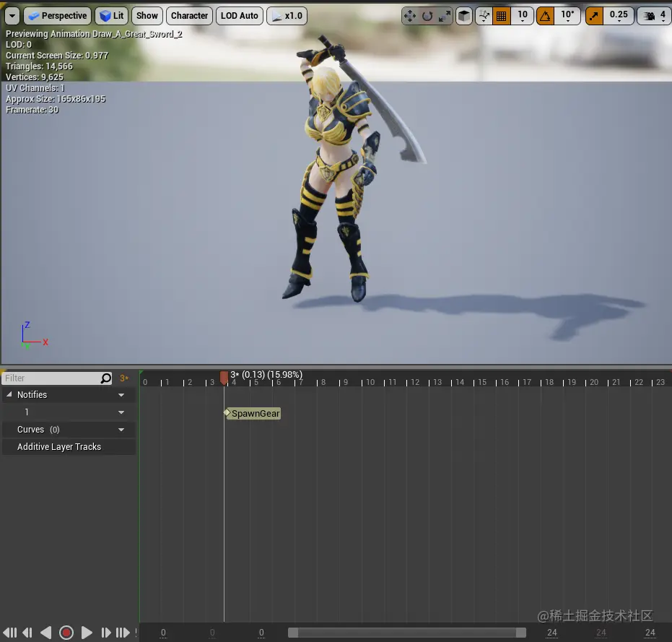Play the animation forward

click(86, 633)
